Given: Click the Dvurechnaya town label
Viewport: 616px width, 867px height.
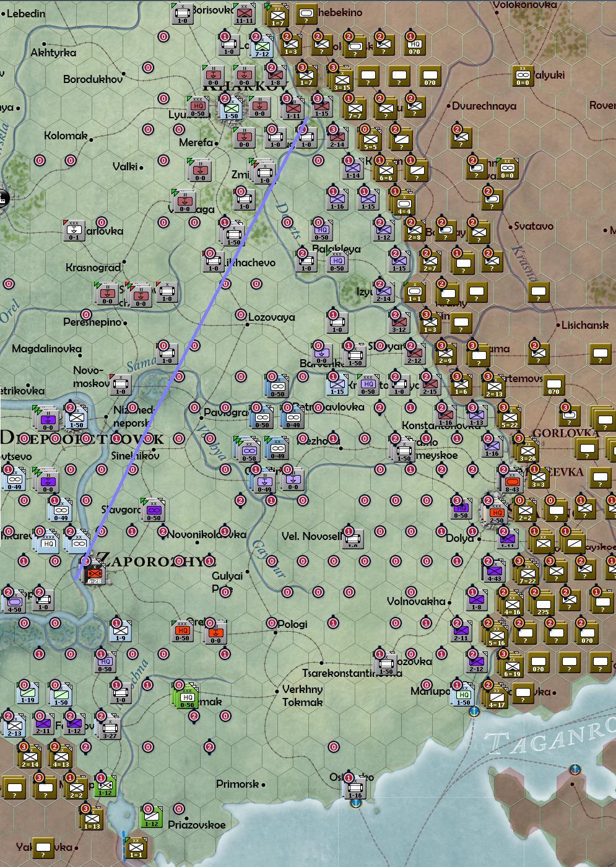Looking at the screenshot, I should coord(484,106).
